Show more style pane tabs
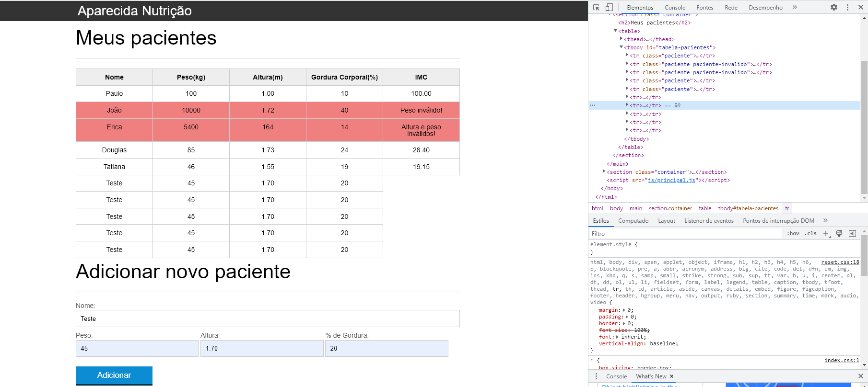Viewport: 868px width, 387px height. (825, 220)
